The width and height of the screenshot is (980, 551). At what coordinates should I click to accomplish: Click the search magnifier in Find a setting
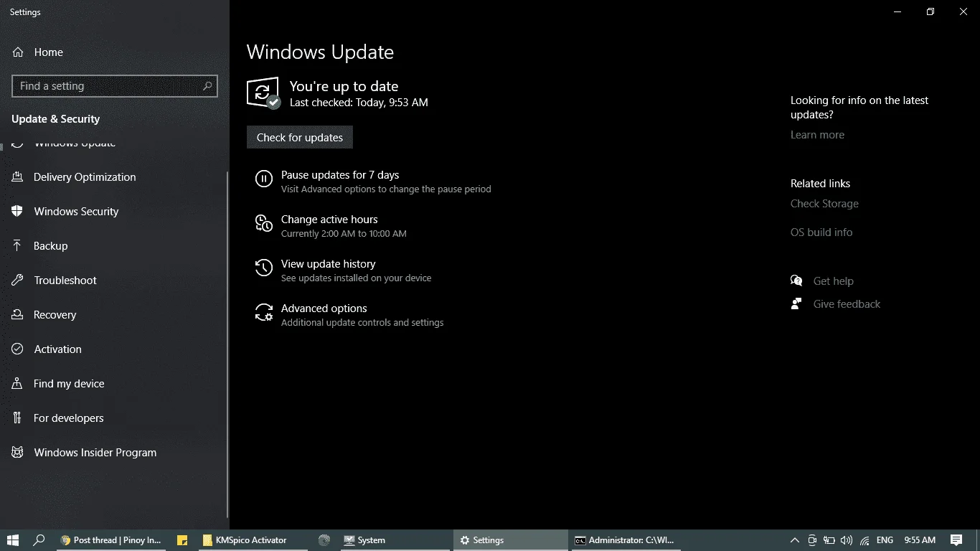point(207,86)
